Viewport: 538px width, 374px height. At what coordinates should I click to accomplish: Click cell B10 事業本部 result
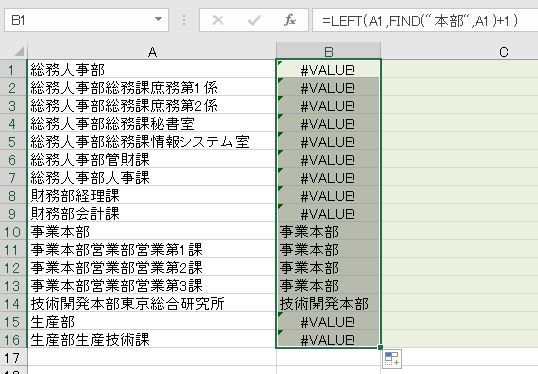(x=328, y=231)
